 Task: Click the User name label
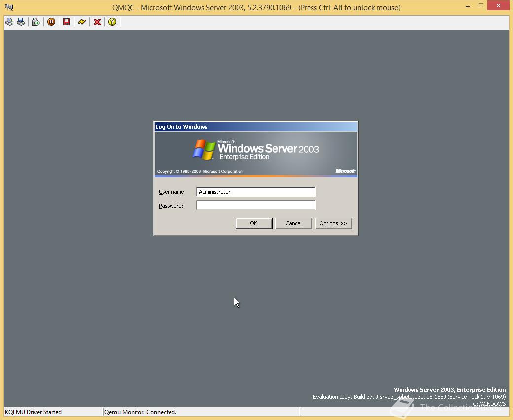(172, 192)
